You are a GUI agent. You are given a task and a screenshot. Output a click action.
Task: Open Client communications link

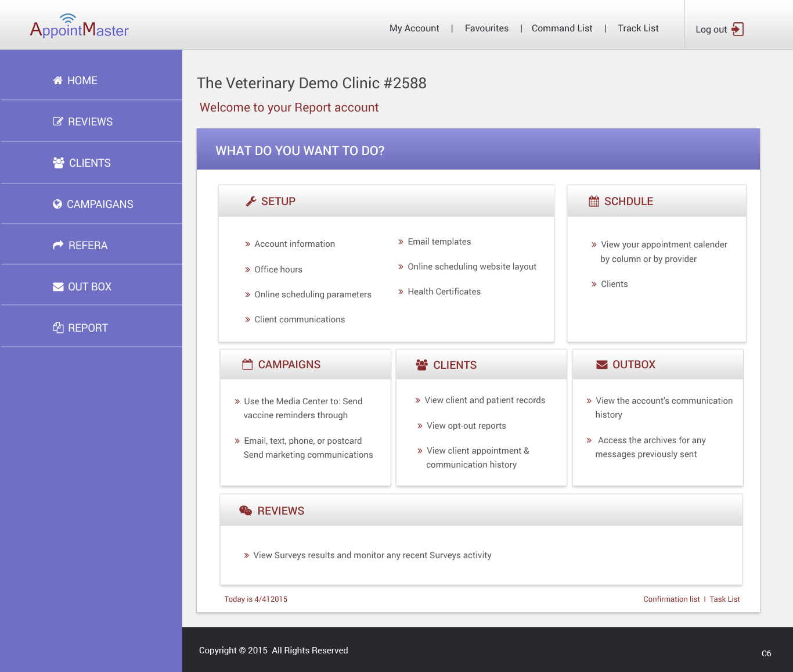click(x=300, y=319)
